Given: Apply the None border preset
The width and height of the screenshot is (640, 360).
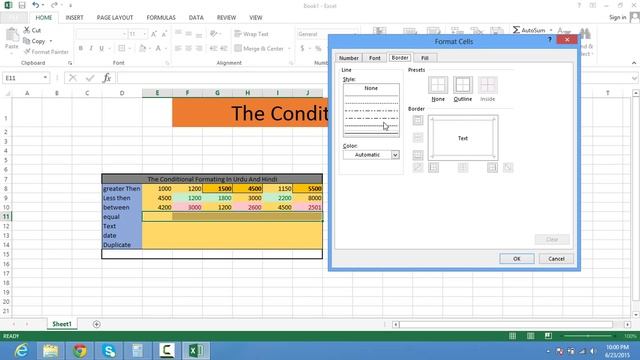Looking at the screenshot, I should [x=438, y=85].
